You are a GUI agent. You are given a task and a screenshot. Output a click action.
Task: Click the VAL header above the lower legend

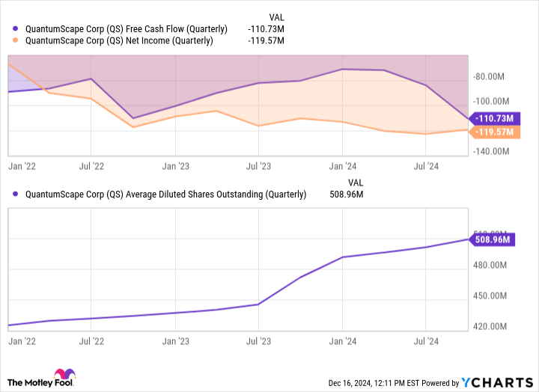coord(356,183)
